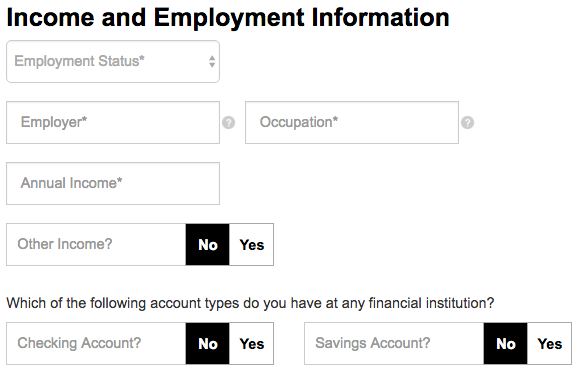
Task: Open the Employment Status dropdown
Action: pyautogui.click(x=113, y=61)
